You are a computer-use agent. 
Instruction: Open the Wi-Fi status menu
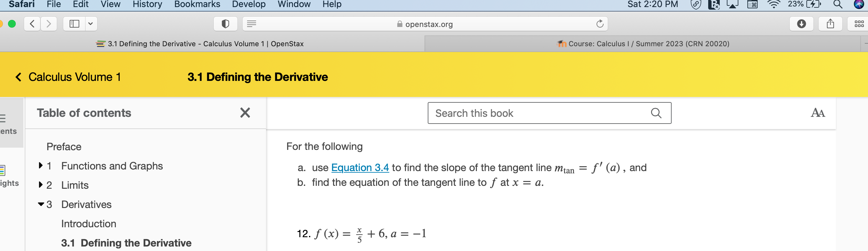tap(774, 4)
